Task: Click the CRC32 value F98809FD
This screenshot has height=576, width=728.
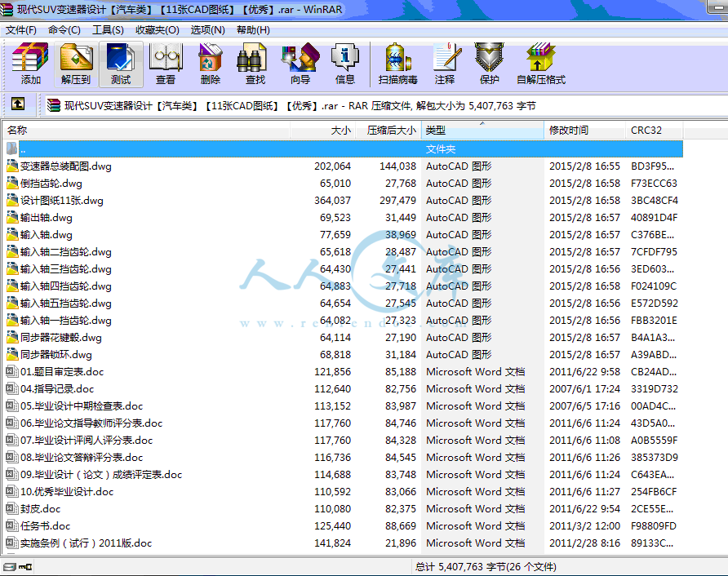Action: [x=653, y=525]
